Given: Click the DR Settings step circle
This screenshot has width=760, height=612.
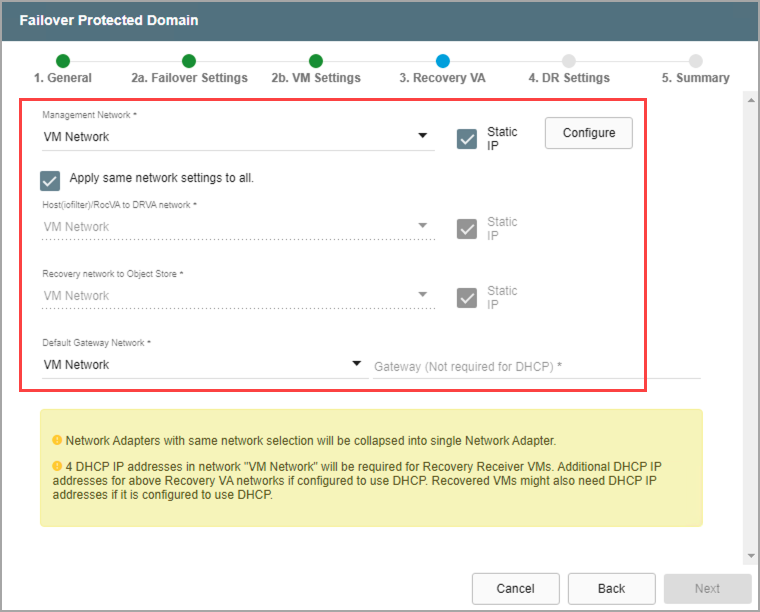Looking at the screenshot, I should coord(569,61).
